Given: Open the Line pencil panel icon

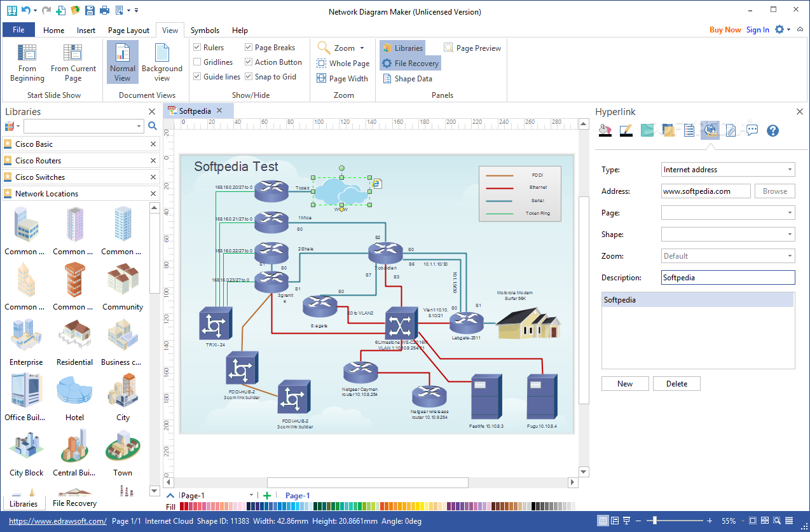Looking at the screenshot, I should (626, 131).
